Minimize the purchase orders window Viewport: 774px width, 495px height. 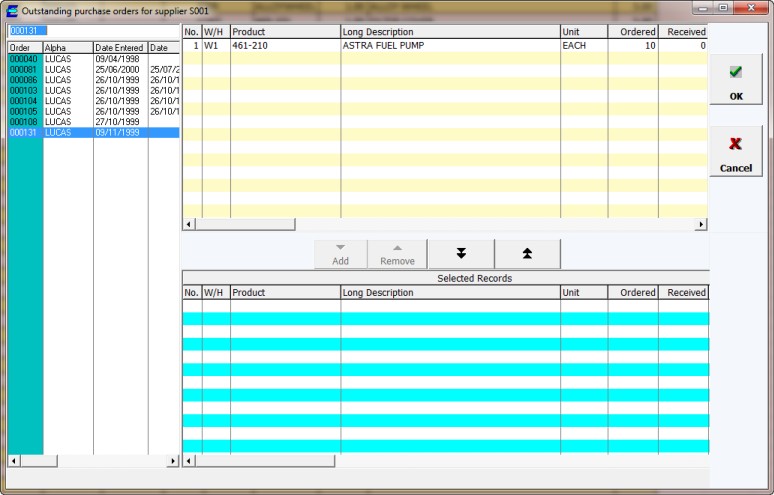coord(703,8)
